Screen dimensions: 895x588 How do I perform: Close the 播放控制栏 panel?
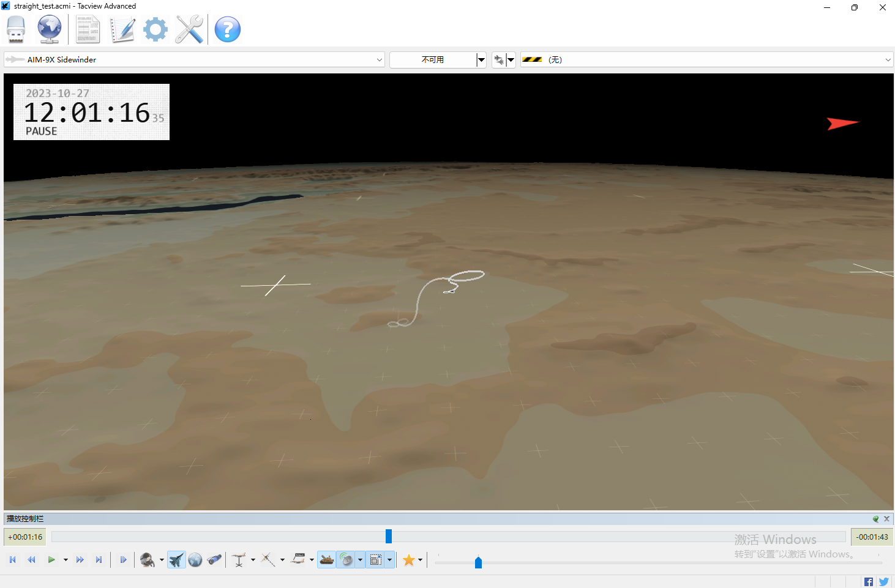pos(886,519)
